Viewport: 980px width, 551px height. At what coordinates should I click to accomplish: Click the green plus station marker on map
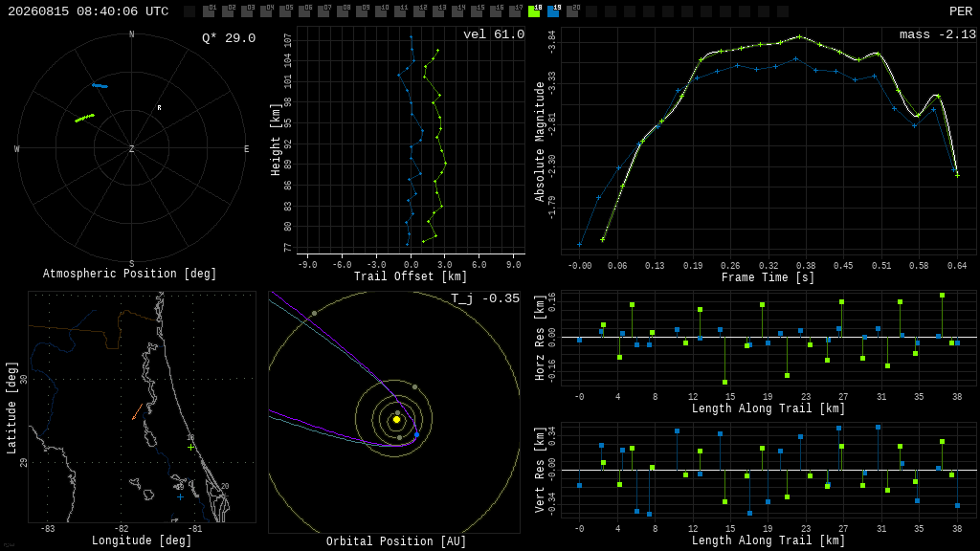coord(190,448)
